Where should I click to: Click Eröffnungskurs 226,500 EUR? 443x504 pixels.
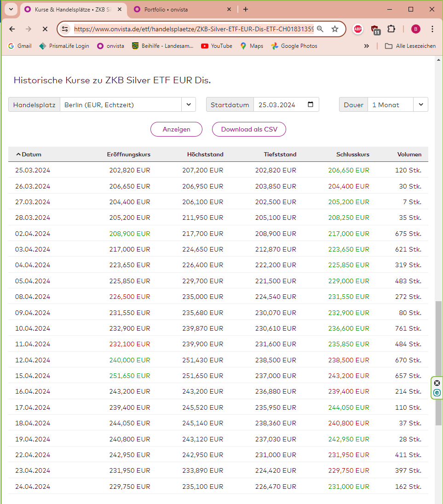[130, 297]
